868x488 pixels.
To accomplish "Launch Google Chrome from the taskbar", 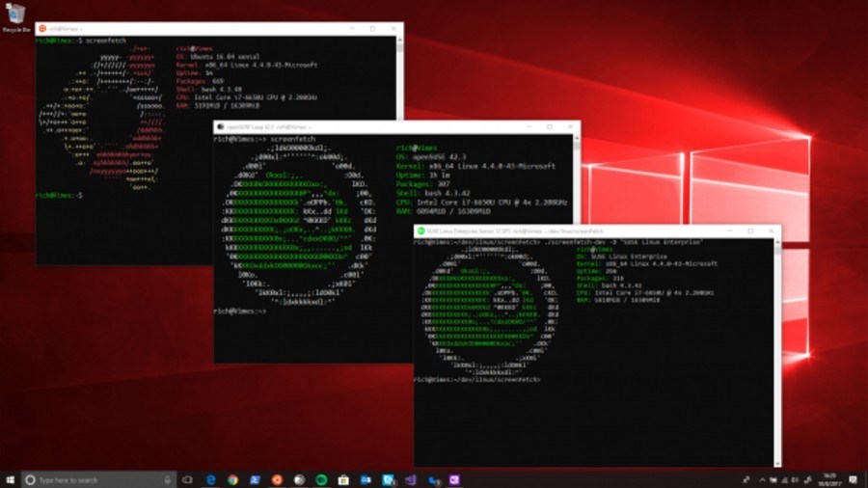I will pos(233,479).
